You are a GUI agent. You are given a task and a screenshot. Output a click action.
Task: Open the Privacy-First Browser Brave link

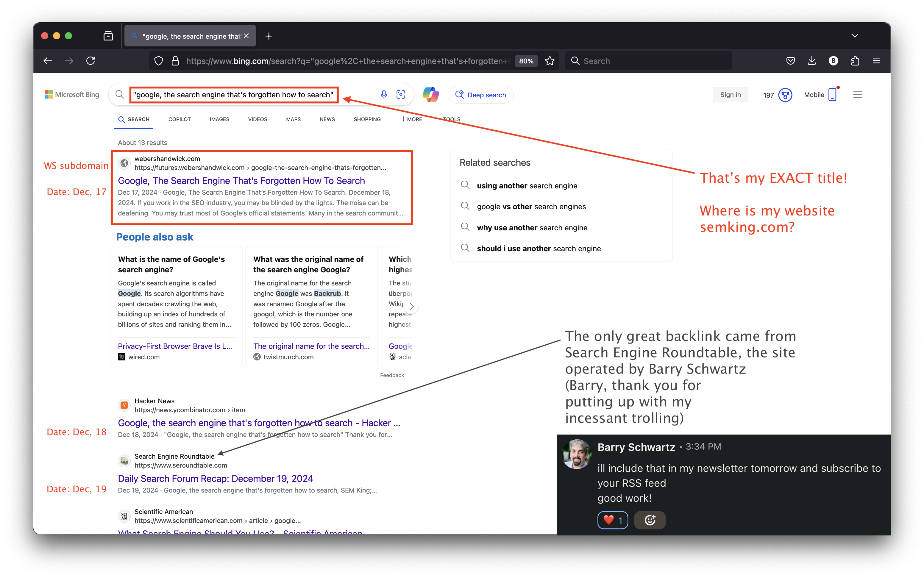click(x=175, y=346)
